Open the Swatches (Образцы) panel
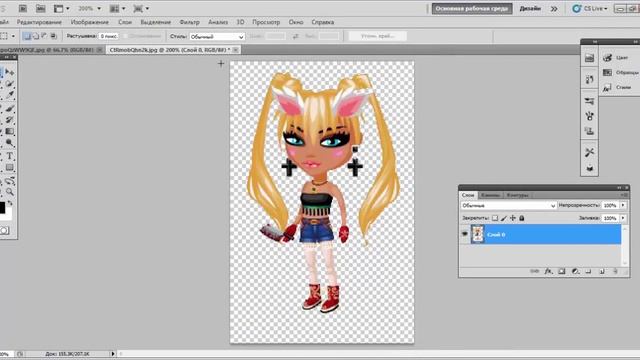 620,73
